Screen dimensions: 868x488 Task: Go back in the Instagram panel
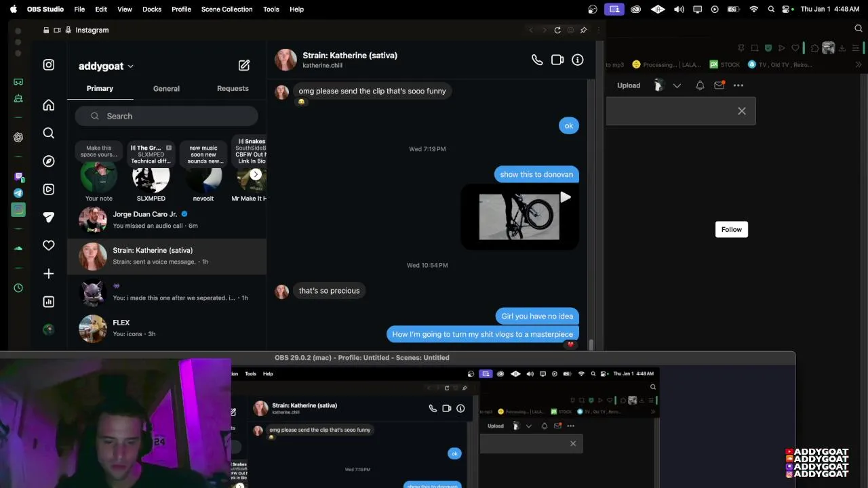531,30
